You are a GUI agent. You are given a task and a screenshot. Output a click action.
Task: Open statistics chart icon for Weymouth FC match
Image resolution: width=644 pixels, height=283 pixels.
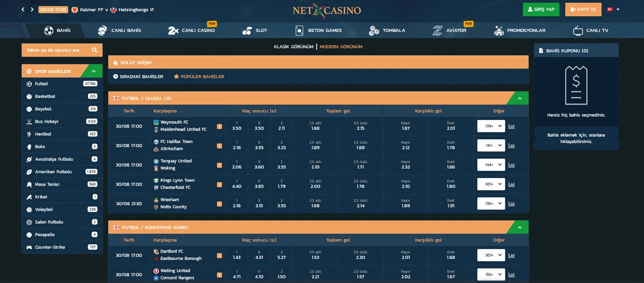tap(511, 127)
